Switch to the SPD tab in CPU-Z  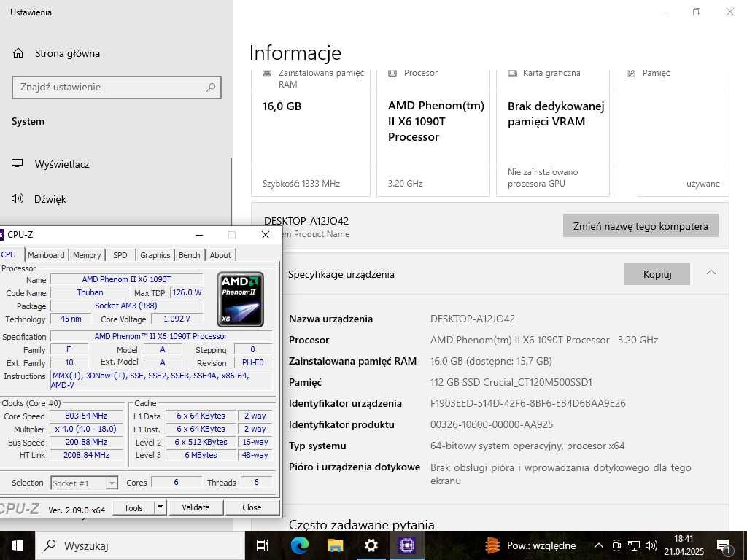click(x=120, y=255)
